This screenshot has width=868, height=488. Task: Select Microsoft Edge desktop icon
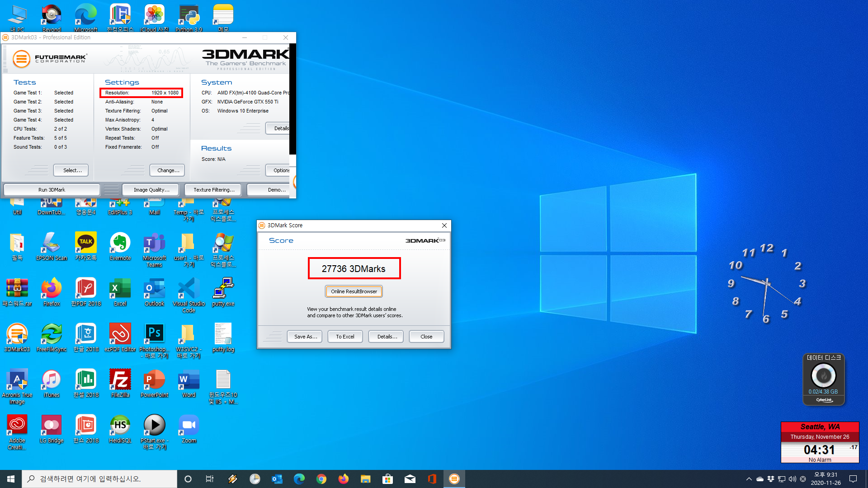click(86, 18)
